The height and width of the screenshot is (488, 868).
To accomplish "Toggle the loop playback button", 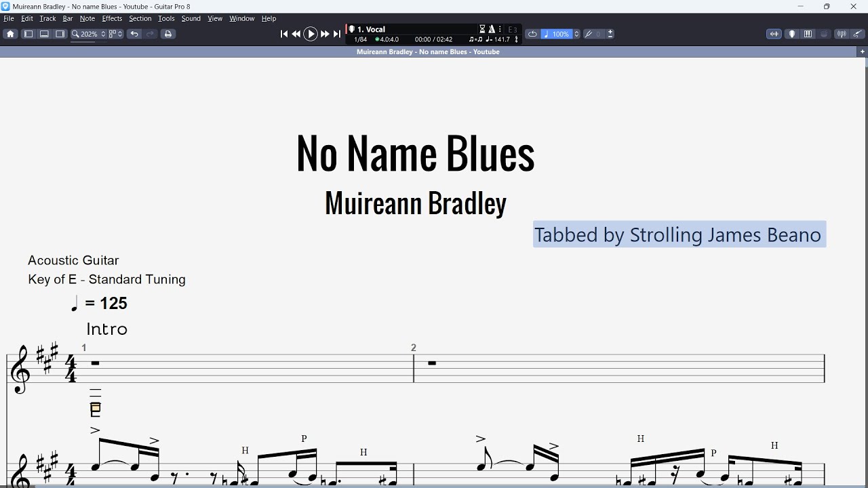I will 532,34.
